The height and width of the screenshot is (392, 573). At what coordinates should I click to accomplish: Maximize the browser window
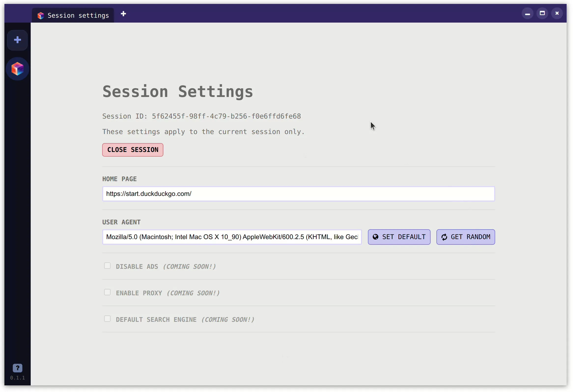(x=542, y=13)
